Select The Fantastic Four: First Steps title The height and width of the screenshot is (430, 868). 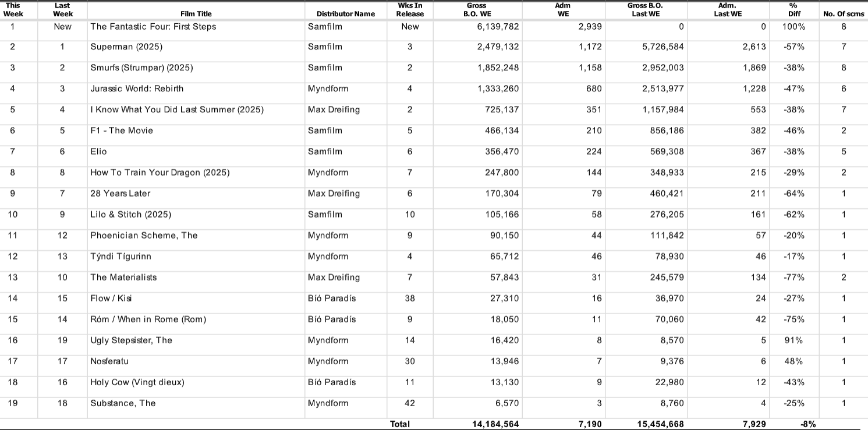(153, 26)
